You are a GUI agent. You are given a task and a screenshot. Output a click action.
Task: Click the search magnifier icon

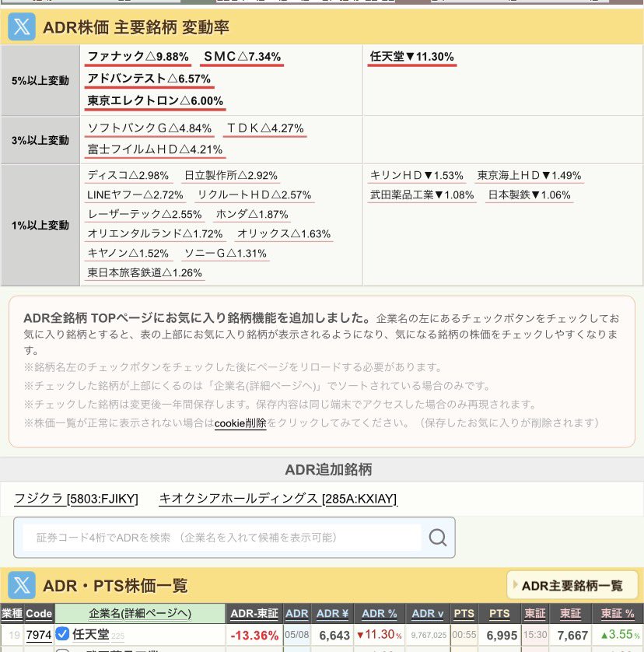coord(437,537)
